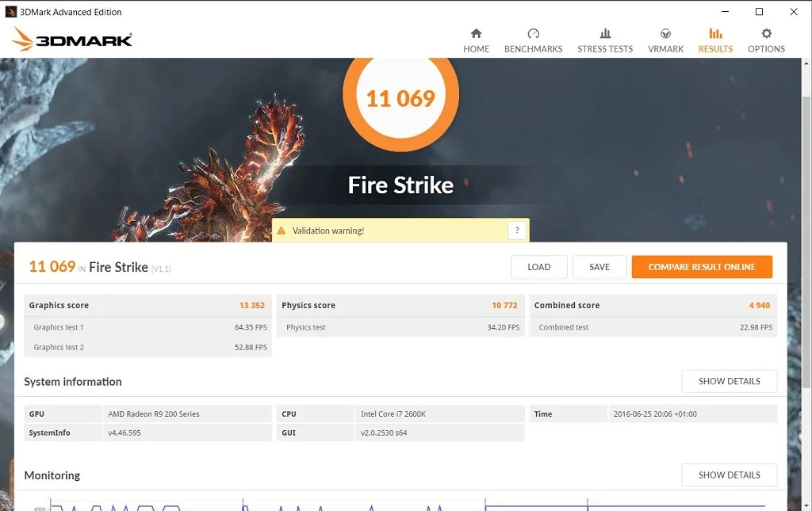Screen dimensions: 812x511
Task: Click the Combined score value 4 940
Action: (759, 305)
